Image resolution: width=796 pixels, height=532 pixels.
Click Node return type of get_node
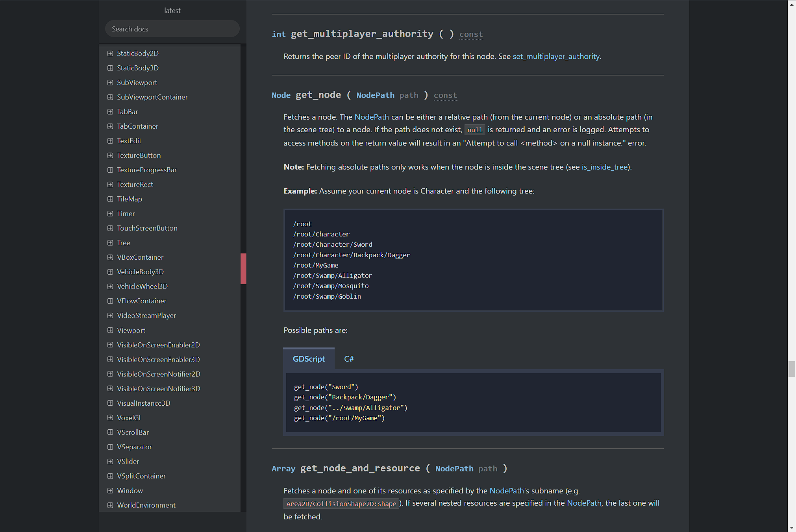pos(281,95)
